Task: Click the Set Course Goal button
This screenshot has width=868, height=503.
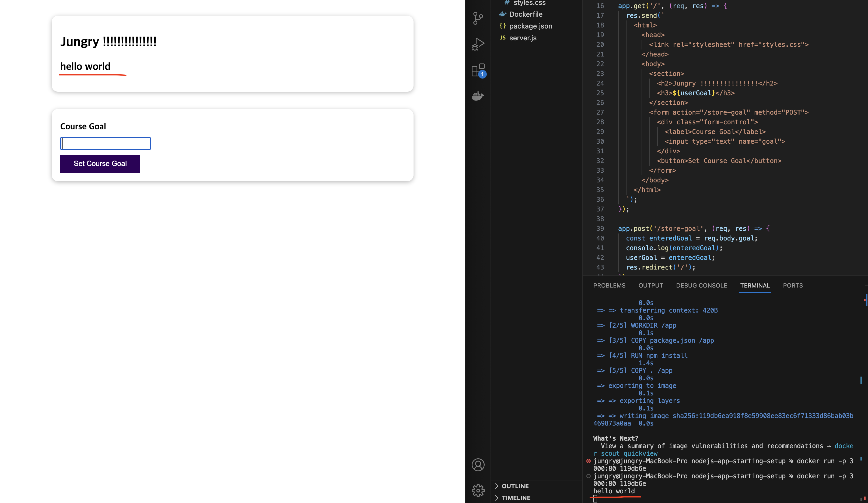Action: pyautogui.click(x=100, y=164)
